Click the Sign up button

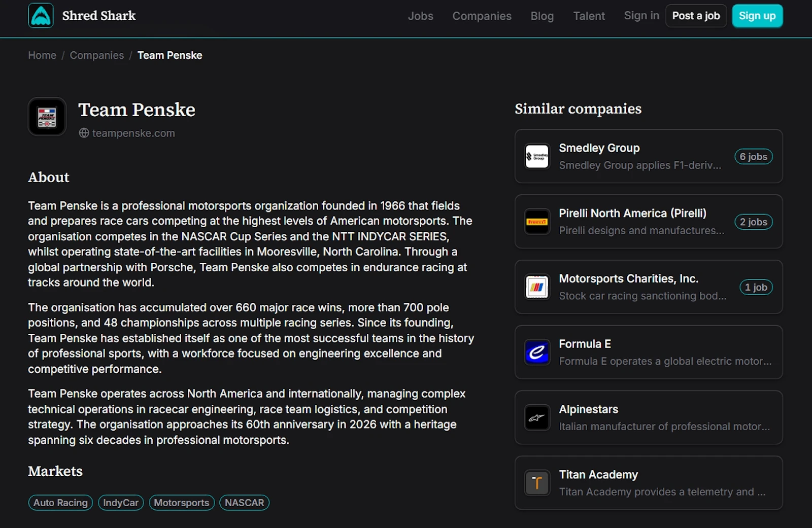tap(757, 16)
